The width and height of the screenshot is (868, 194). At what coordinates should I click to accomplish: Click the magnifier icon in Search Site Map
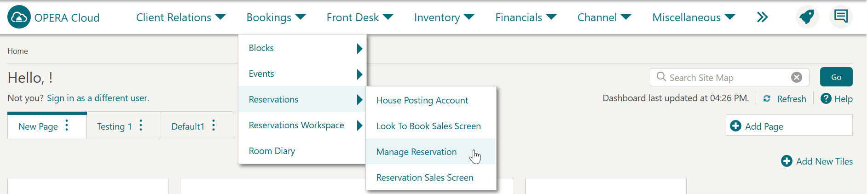[x=661, y=77]
